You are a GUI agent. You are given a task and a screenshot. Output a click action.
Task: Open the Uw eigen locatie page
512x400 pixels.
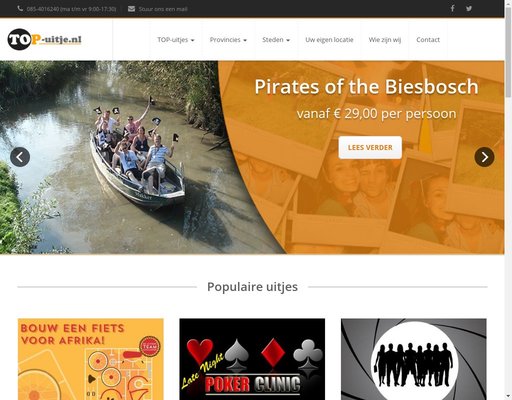tap(329, 40)
